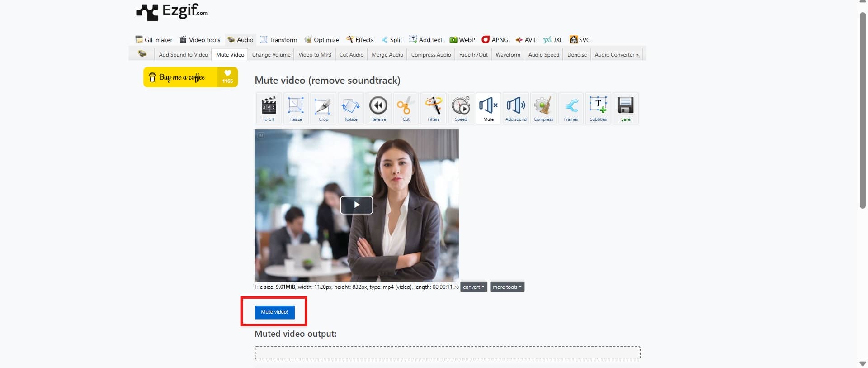Viewport: 868px width, 368px height.
Task: Open the To GIF tool
Action: (x=269, y=109)
